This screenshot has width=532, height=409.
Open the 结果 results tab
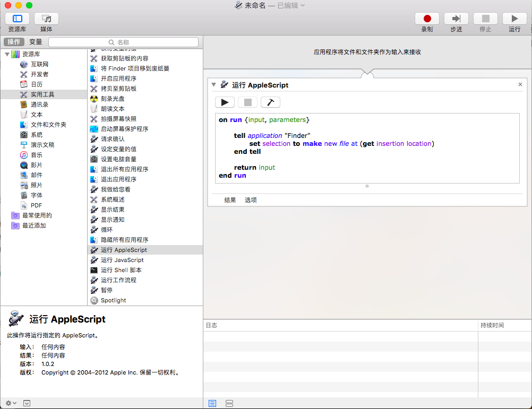[x=230, y=200]
